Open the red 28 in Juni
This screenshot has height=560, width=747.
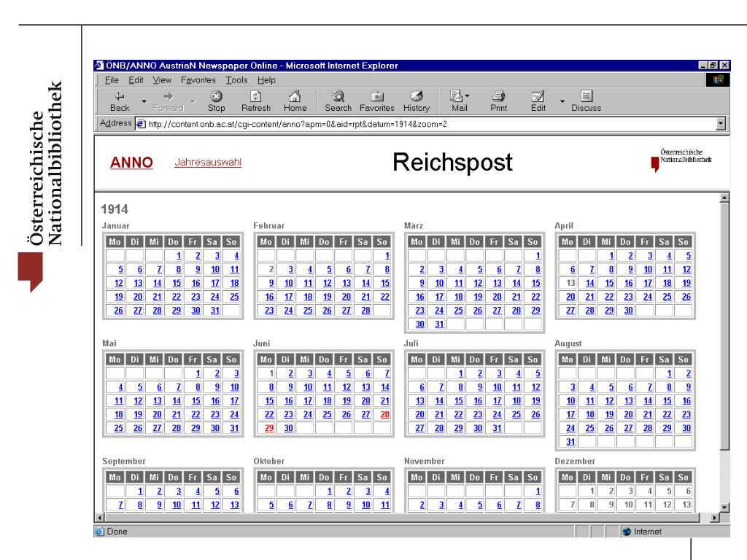[385, 414]
